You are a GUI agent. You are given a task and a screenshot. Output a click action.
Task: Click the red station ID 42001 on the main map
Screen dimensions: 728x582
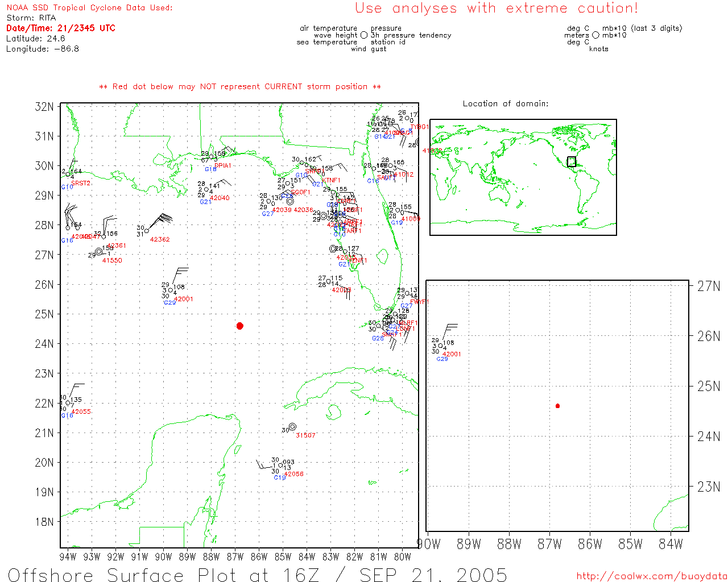[x=184, y=299]
